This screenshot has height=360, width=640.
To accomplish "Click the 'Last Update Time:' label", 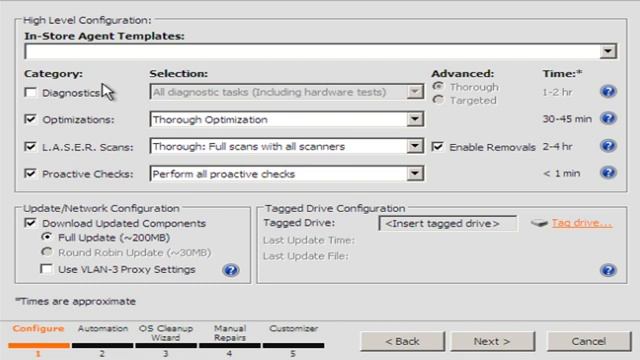I will coord(309,240).
